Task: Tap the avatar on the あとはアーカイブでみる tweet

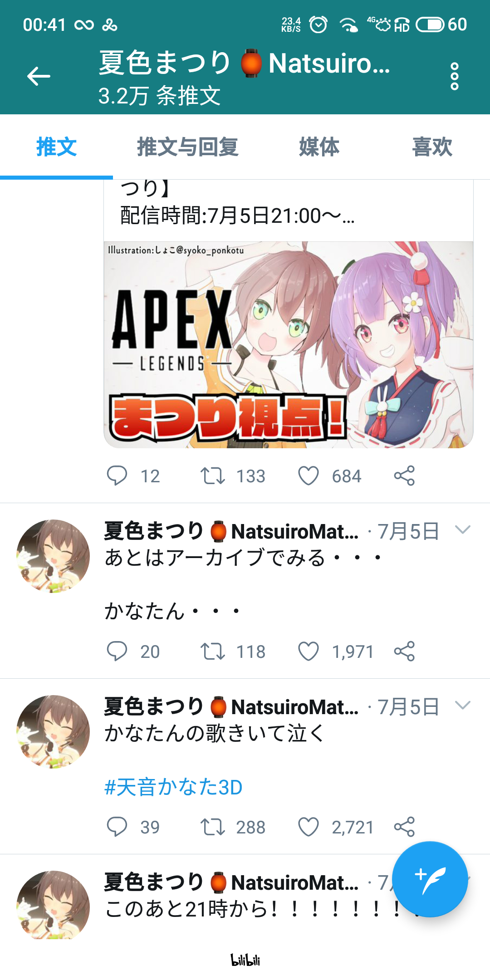Action: (53, 556)
